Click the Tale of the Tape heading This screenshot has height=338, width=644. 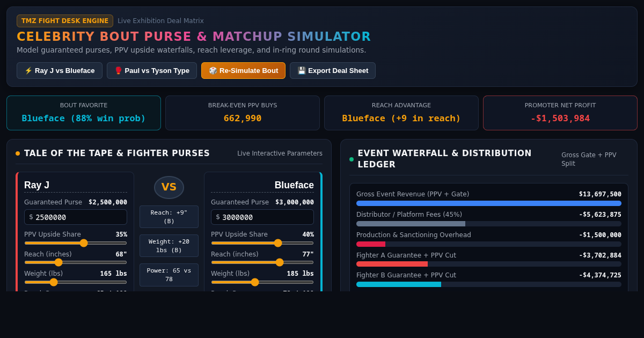pos(117,153)
